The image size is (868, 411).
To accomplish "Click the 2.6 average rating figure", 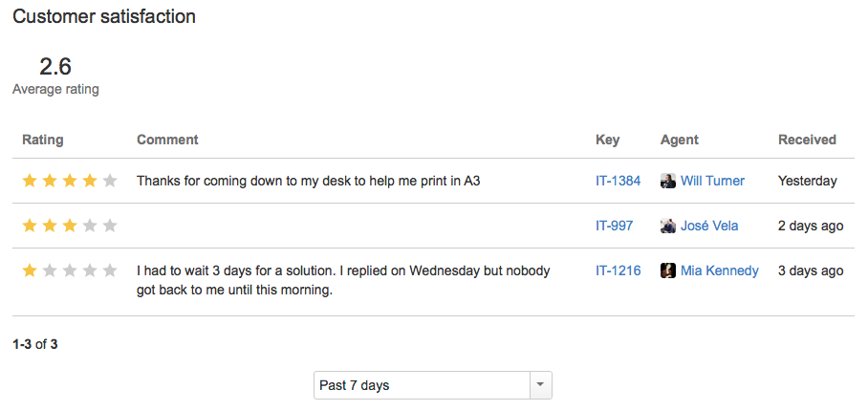I will 55,67.
